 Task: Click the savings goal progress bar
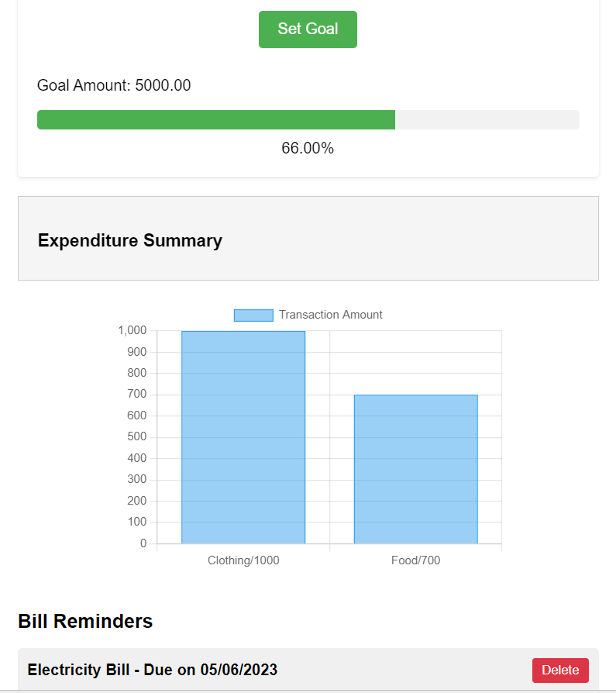(308, 119)
